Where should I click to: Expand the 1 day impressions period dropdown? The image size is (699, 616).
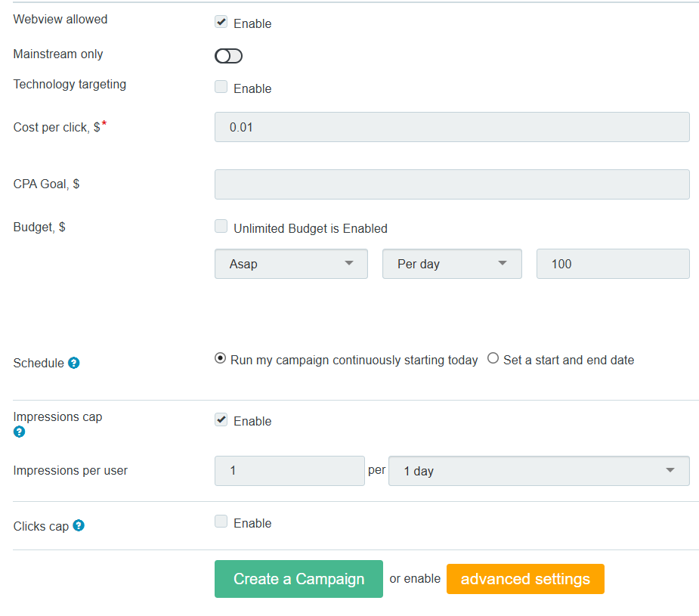pyautogui.click(x=538, y=471)
